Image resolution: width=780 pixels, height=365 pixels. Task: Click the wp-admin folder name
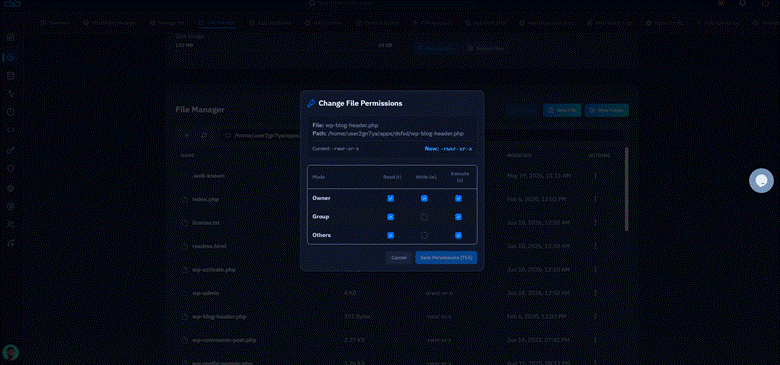[x=206, y=293]
